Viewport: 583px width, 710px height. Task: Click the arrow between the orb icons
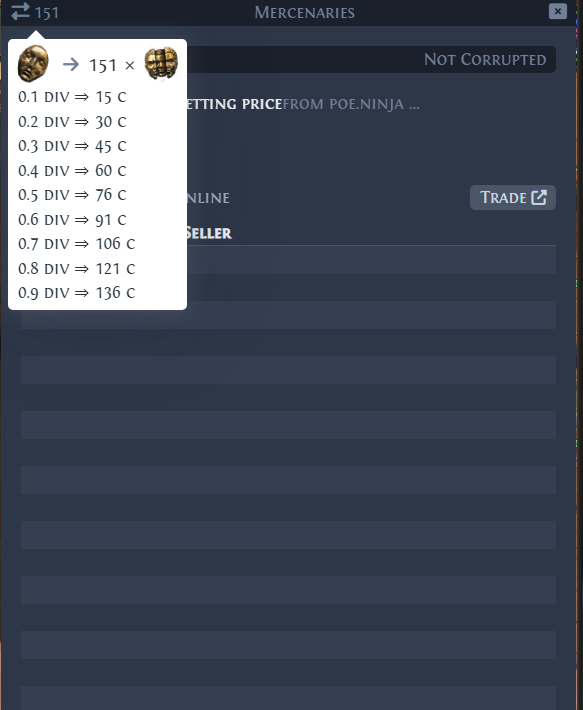71,65
